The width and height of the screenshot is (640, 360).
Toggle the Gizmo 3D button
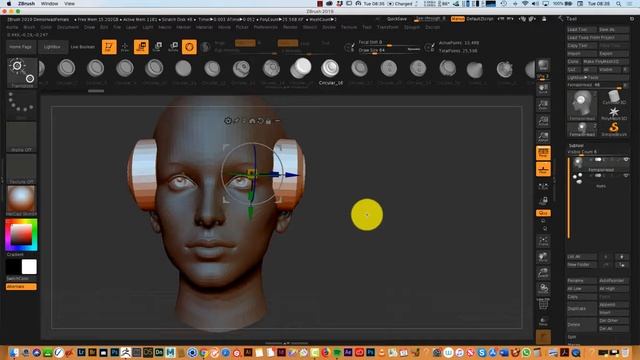pos(189,47)
